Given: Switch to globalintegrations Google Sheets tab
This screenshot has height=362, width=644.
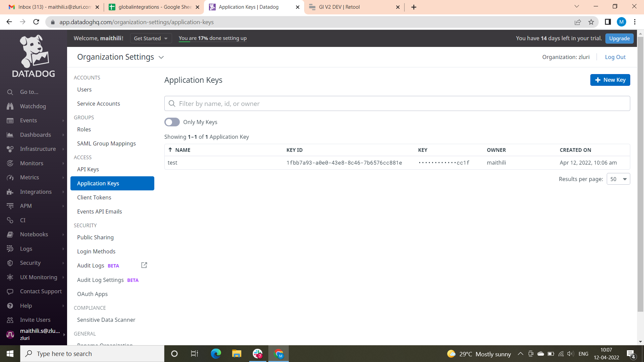Looking at the screenshot, I should coord(154,7).
